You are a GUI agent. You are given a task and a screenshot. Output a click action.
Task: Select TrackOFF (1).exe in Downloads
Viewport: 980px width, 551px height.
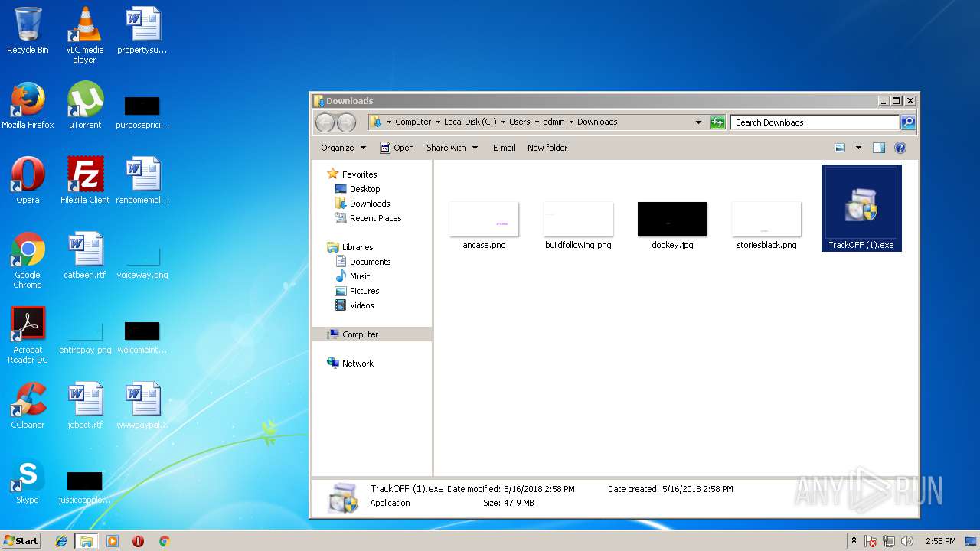861,208
